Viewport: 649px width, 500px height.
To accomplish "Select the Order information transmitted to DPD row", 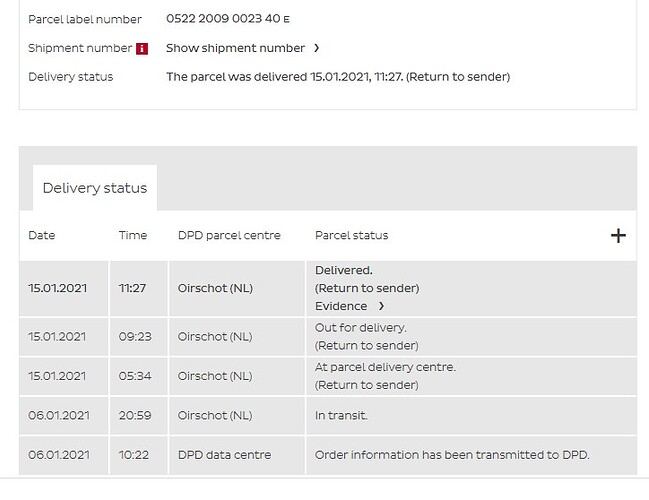I will click(x=328, y=455).
